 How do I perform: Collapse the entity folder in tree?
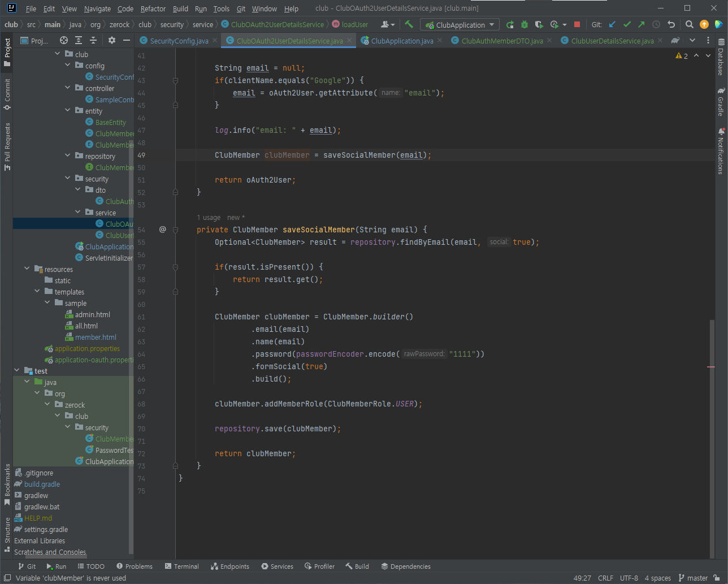click(x=68, y=111)
